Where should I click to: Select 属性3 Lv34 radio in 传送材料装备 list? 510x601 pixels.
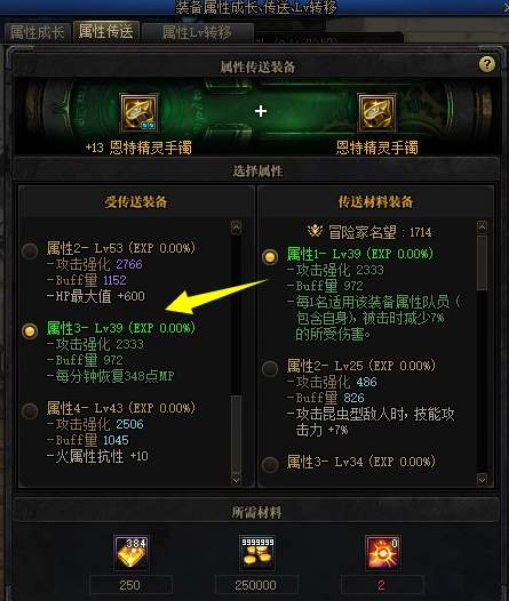tap(270, 464)
